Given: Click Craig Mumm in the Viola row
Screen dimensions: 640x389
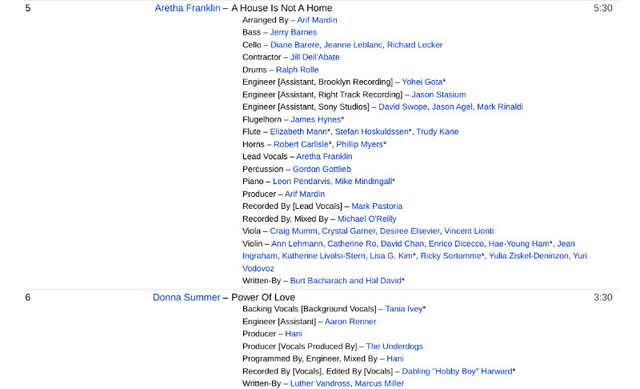Looking at the screenshot, I should pyautogui.click(x=293, y=231).
